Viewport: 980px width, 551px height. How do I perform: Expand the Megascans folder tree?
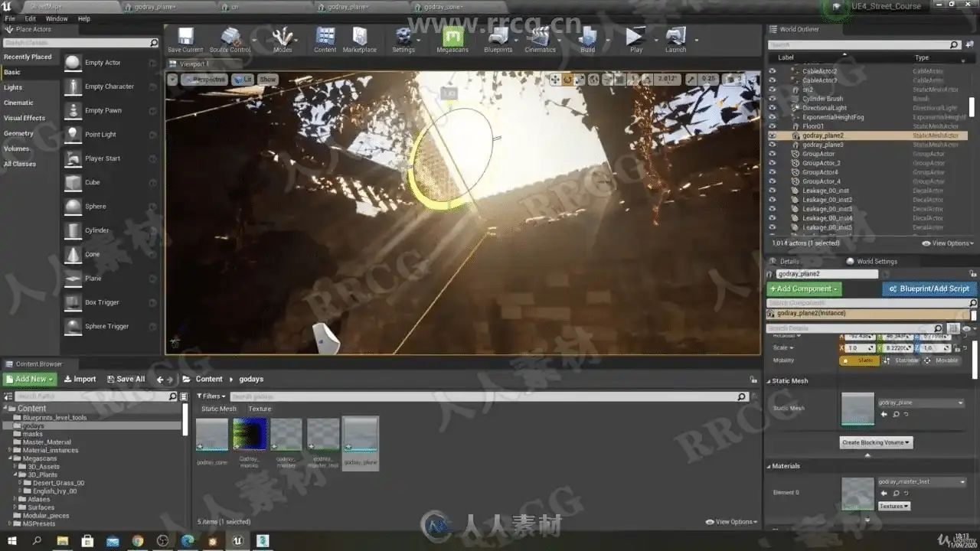(x=10, y=458)
